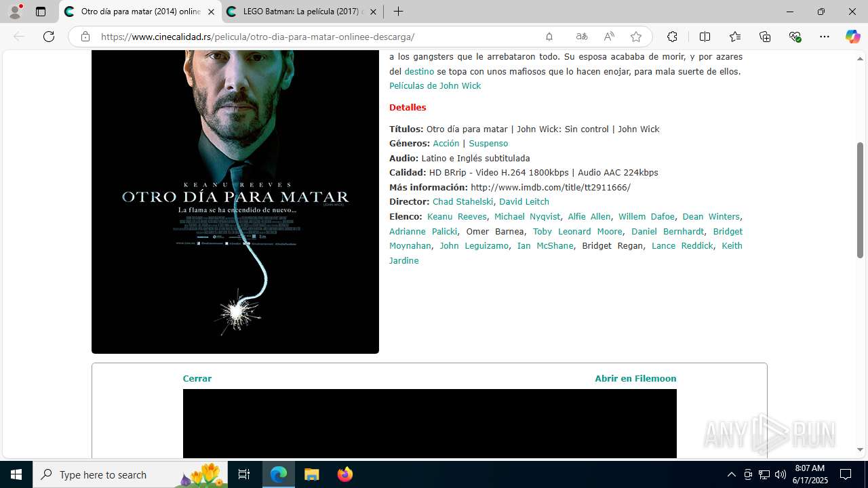Open 'Dean Winters' cast link
Image resolution: width=868 pixels, height=488 pixels.
tap(711, 216)
